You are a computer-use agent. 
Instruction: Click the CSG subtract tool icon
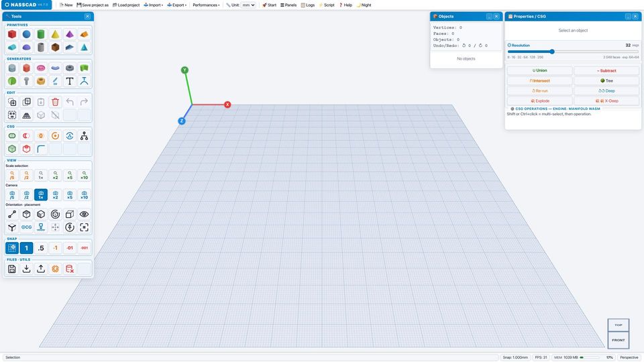tap(26, 135)
